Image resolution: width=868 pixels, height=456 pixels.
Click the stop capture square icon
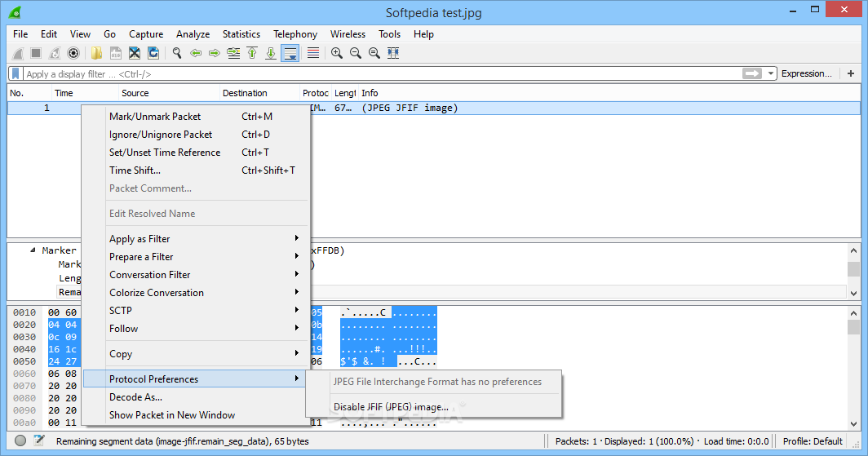point(36,53)
